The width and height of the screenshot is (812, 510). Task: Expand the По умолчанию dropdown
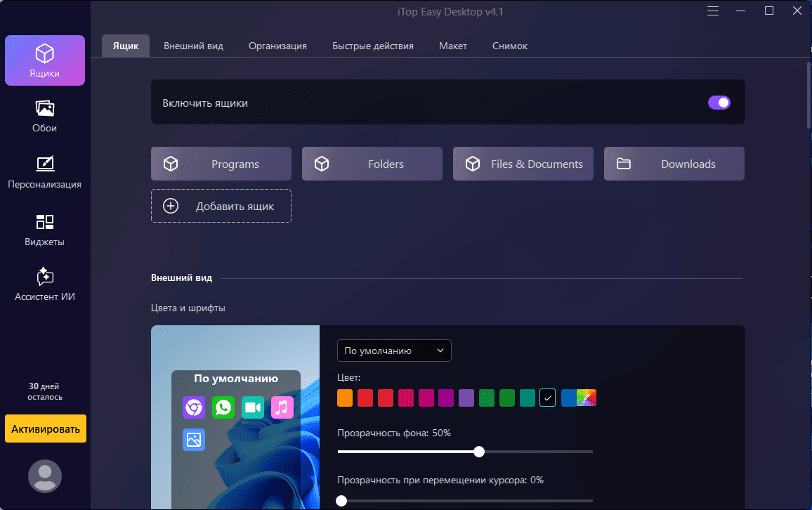click(x=394, y=351)
